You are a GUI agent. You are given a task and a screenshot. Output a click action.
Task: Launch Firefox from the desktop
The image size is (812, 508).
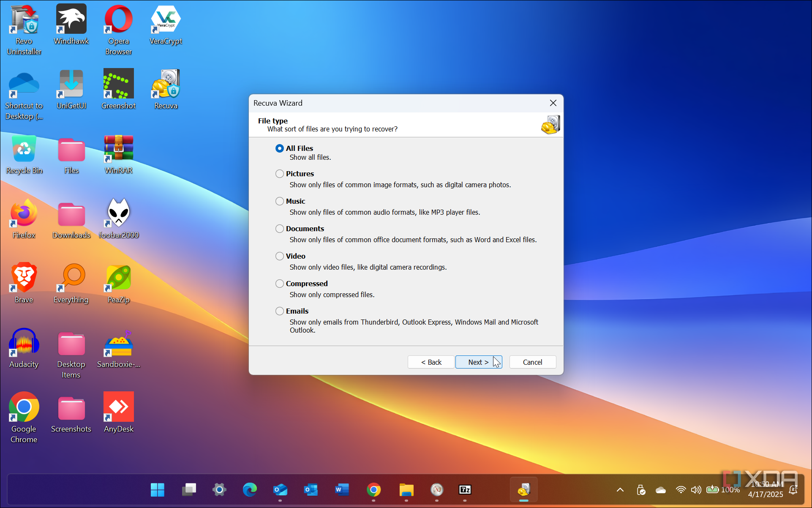(24, 219)
